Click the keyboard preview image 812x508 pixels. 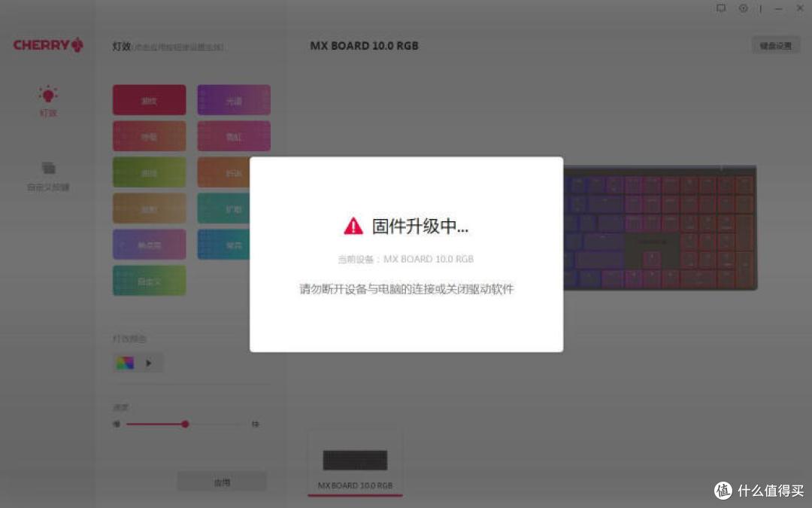click(660, 228)
